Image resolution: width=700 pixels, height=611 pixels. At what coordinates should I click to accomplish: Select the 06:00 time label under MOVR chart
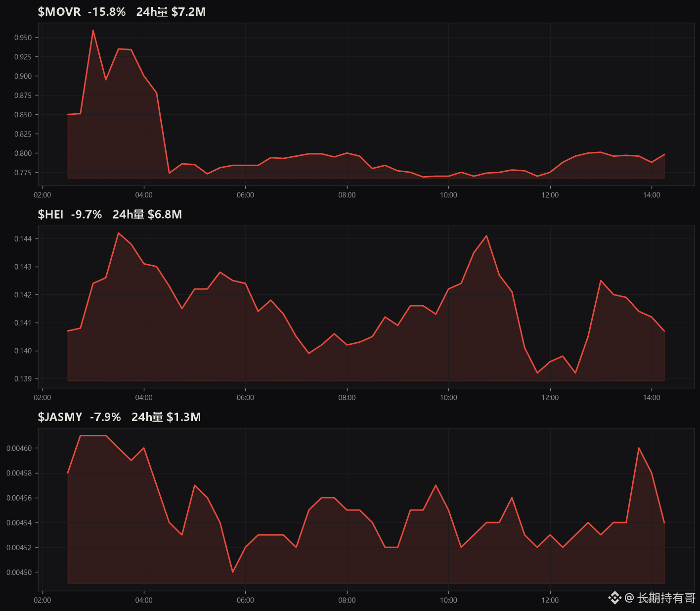coord(246,195)
